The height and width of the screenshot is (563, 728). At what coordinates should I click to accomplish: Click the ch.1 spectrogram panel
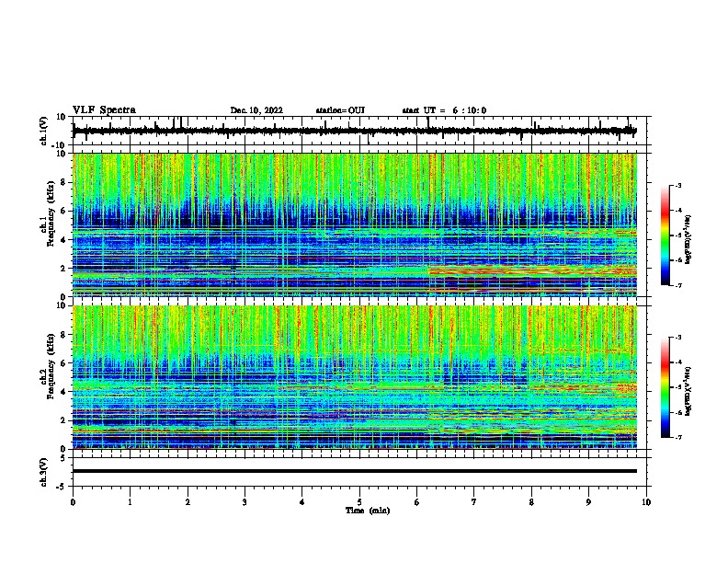[x=355, y=224]
